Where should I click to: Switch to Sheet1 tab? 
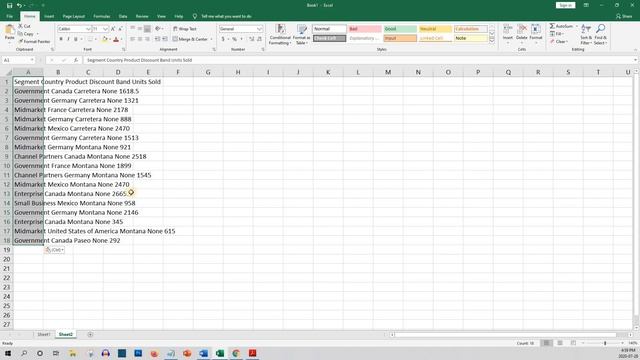[x=44, y=334]
